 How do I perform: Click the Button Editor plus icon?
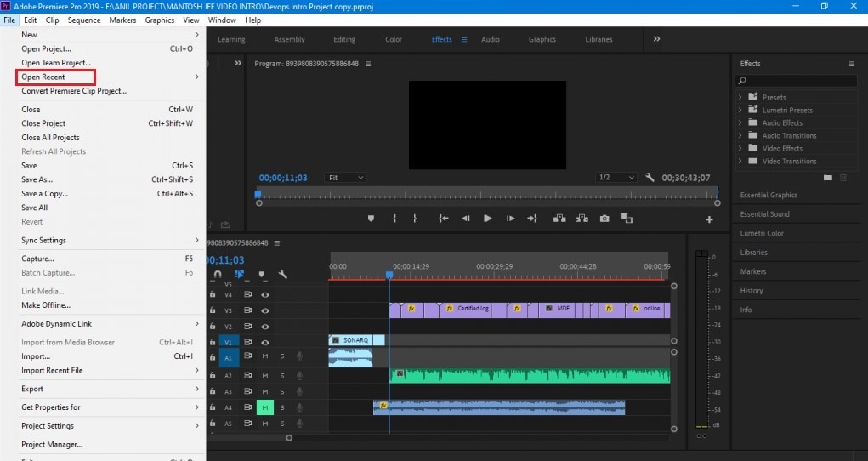point(709,219)
